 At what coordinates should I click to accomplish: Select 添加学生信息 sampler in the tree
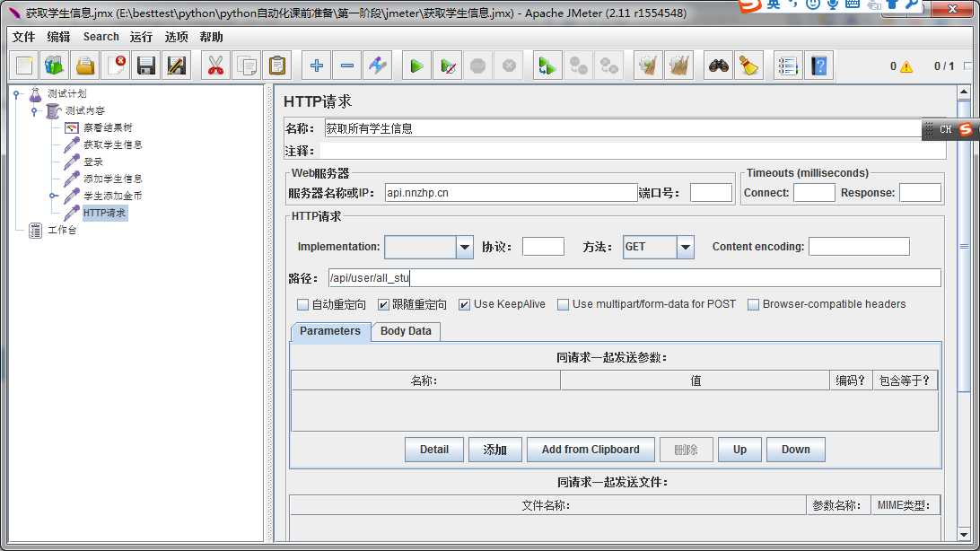(112, 179)
